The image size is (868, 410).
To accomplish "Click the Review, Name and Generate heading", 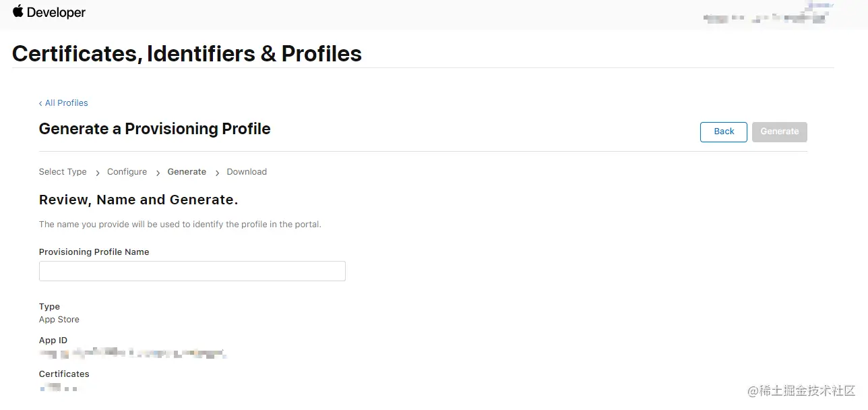I will click(x=138, y=200).
